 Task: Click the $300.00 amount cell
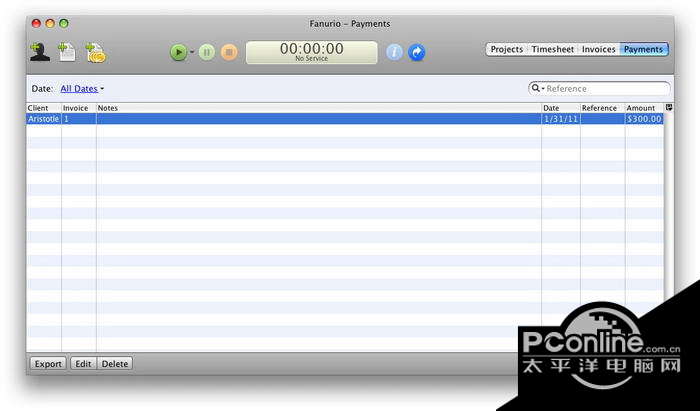pyautogui.click(x=645, y=119)
